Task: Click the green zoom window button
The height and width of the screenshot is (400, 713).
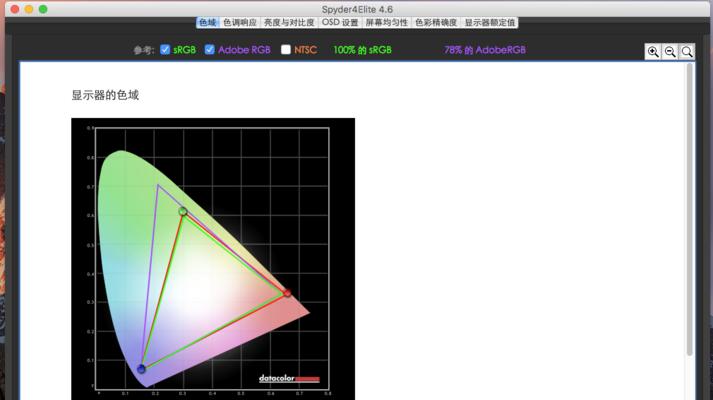Action: click(x=43, y=9)
